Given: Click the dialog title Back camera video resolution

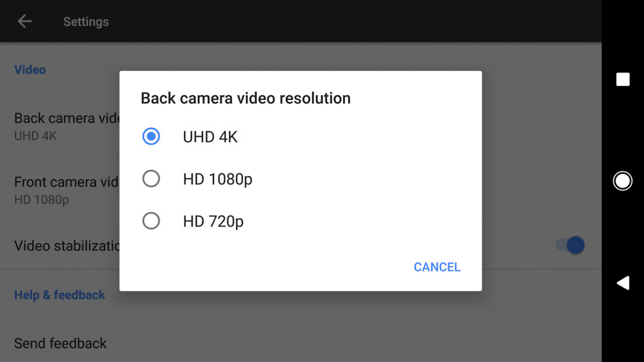Looking at the screenshot, I should point(246,99).
